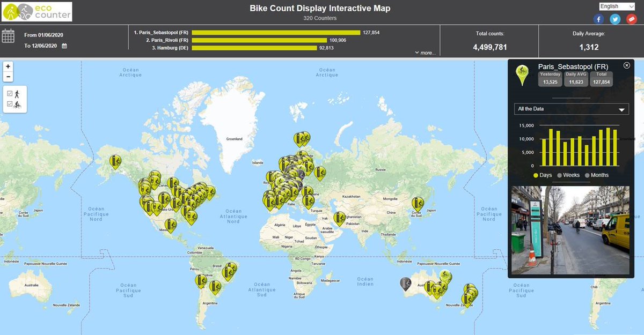Click the Facebook share icon

point(598,19)
